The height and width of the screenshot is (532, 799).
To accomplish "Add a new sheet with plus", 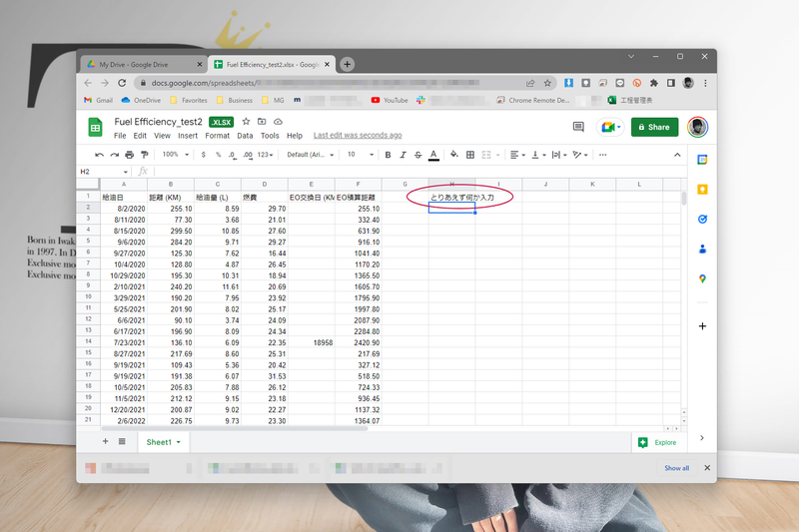I will (106, 441).
